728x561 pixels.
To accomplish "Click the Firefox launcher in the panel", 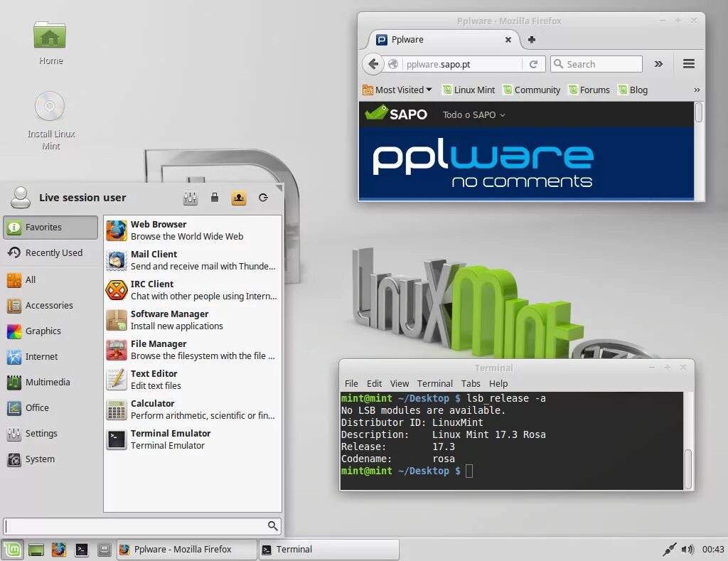I will pos(59,550).
